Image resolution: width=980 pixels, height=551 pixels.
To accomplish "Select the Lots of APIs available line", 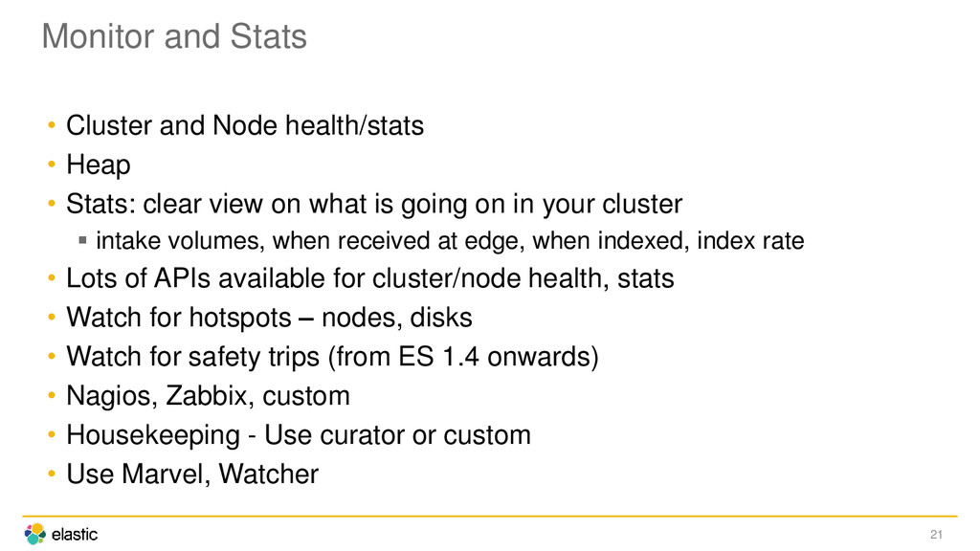I will coord(370,278).
